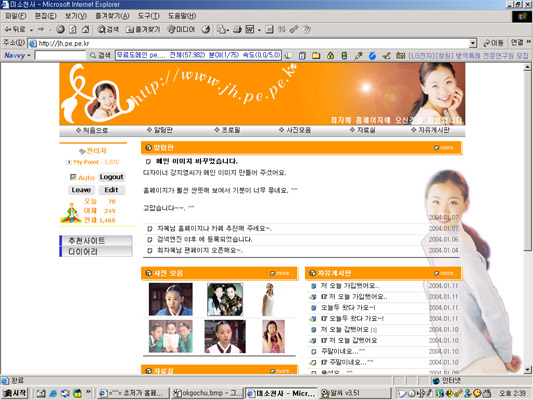This screenshot has width=533, height=400.
Task: Open the Help (도움말) menu
Action: coord(182,16)
